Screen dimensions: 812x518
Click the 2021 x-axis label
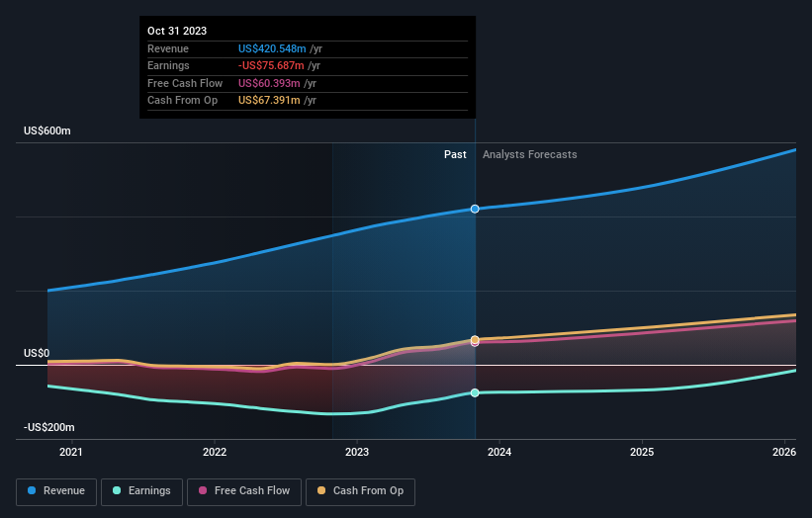click(71, 452)
